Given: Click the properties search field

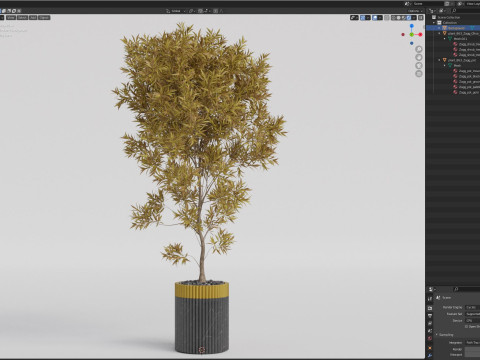Looking at the screenshot, I should (467, 289).
